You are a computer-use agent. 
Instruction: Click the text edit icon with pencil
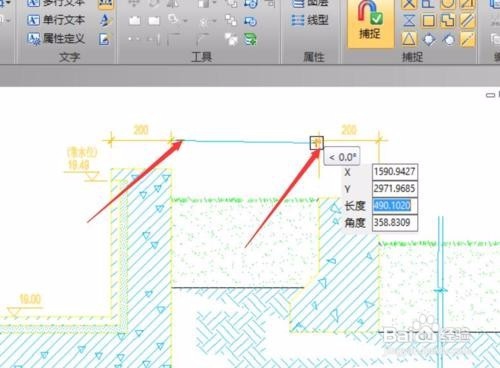tap(105, 21)
